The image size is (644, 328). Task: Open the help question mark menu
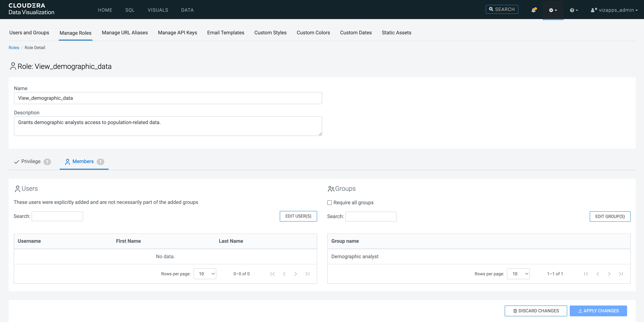pyautogui.click(x=574, y=10)
